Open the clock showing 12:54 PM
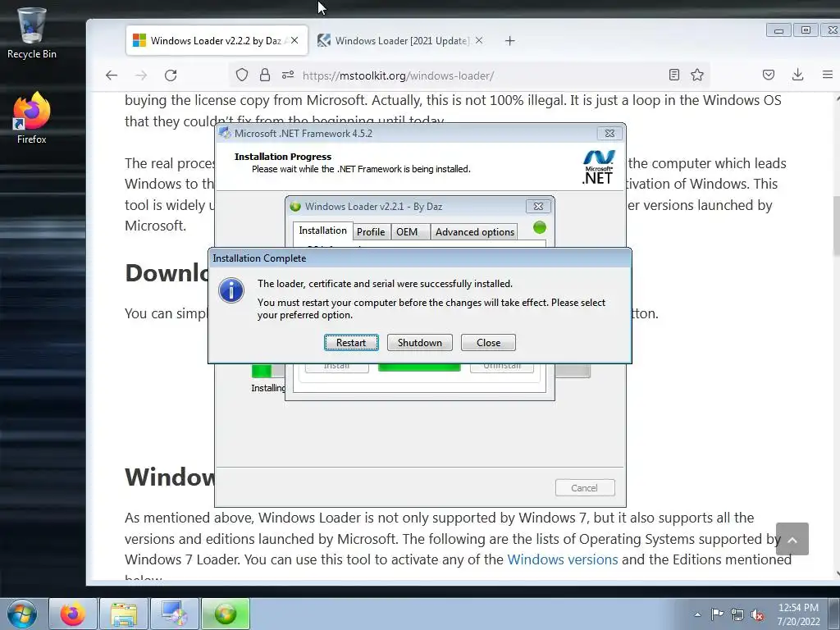The image size is (840, 630). click(x=798, y=614)
